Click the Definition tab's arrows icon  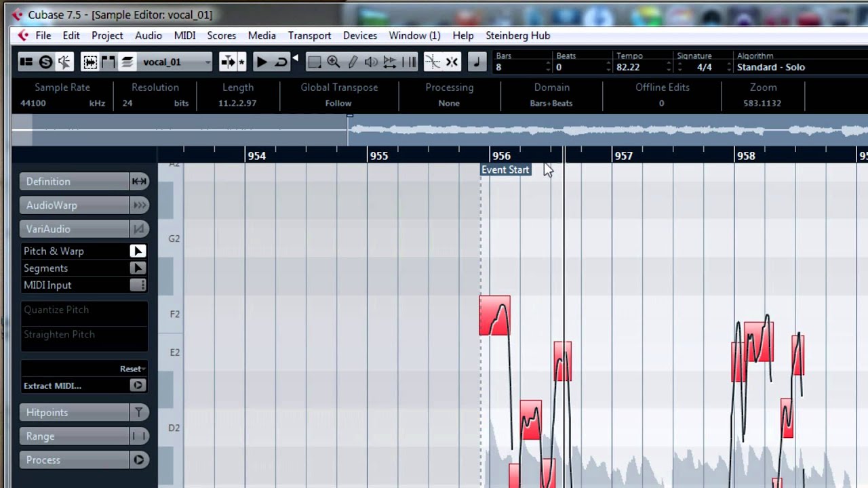[x=138, y=181]
